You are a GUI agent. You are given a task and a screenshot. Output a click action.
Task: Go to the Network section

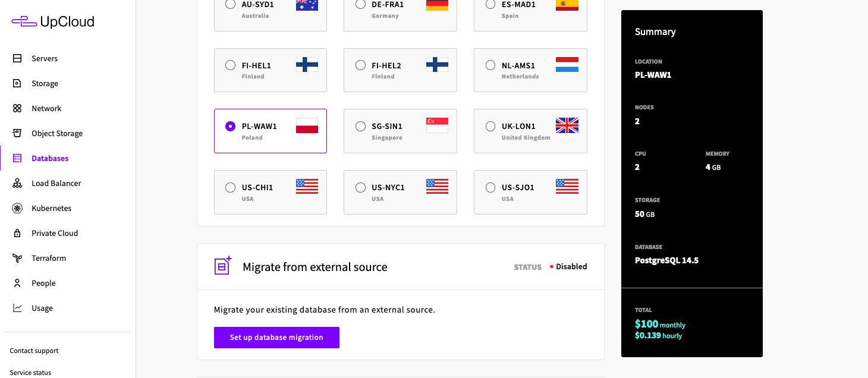click(46, 108)
